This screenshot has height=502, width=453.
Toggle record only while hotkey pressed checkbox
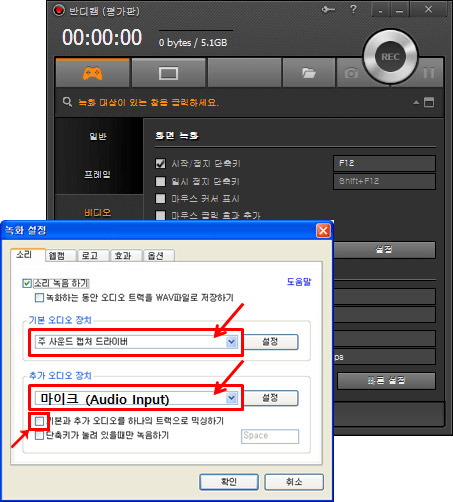click(39, 435)
